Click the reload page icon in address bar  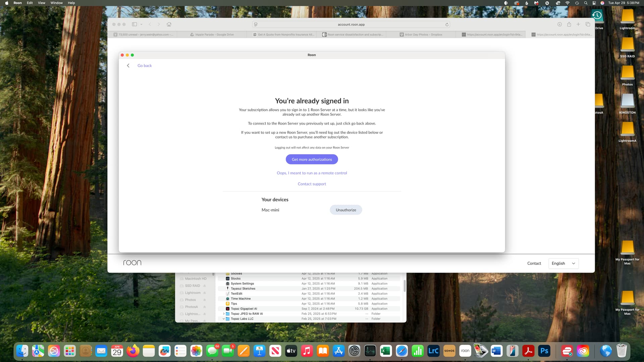click(x=447, y=24)
